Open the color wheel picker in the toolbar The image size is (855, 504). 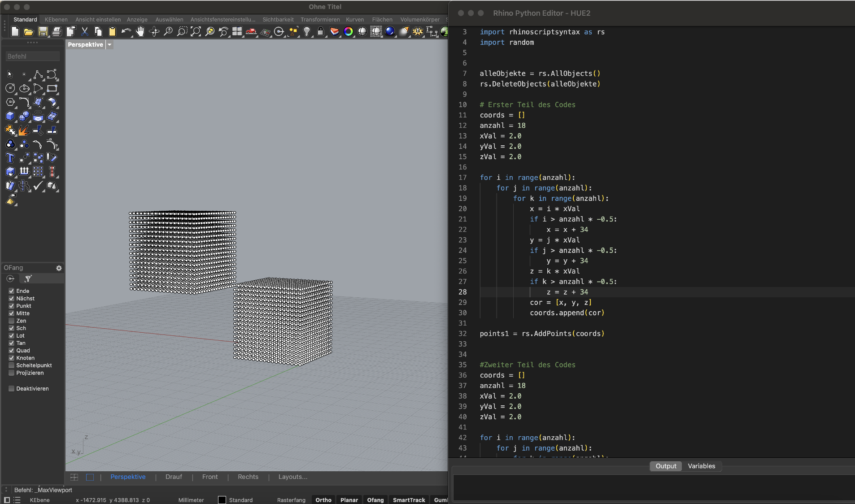(349, 31)
